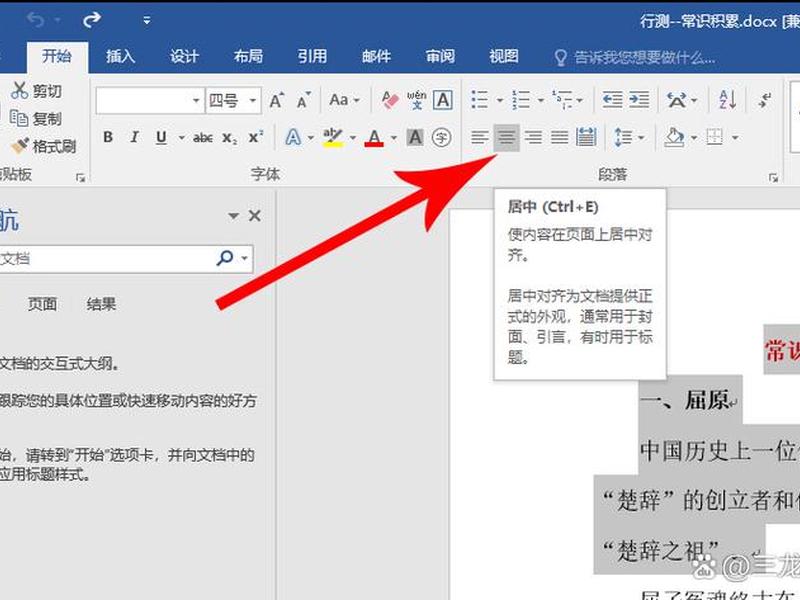This screenshot has height=600, width=800.
Task: Open the Aa Change Case dropdown
Action: pyautogui.click(x=344, y=100)
